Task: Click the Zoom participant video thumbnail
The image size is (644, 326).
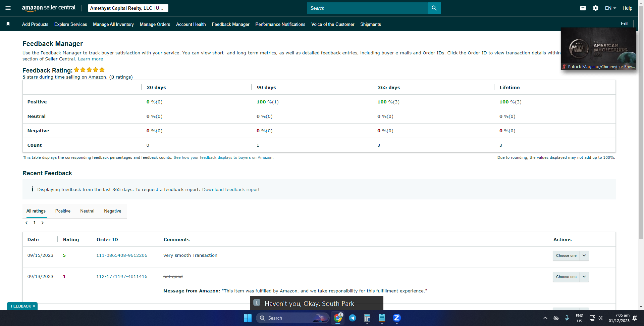Action: pos(598,49)
